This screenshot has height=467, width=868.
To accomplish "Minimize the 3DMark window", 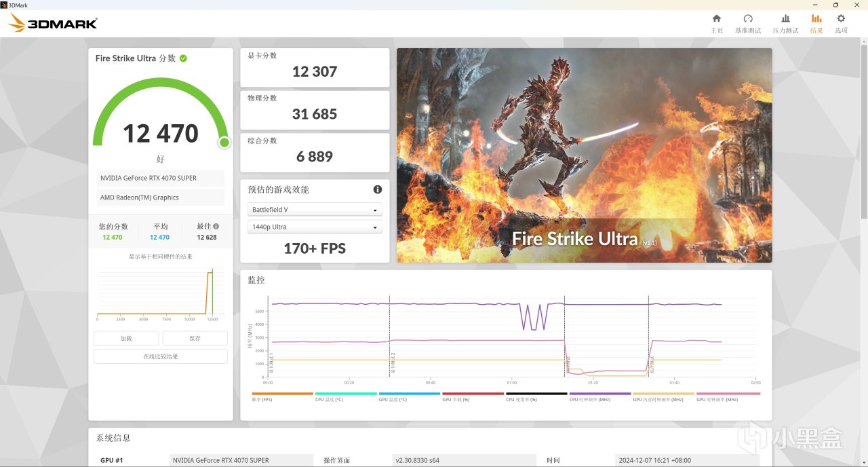I will tap(814, 4).
